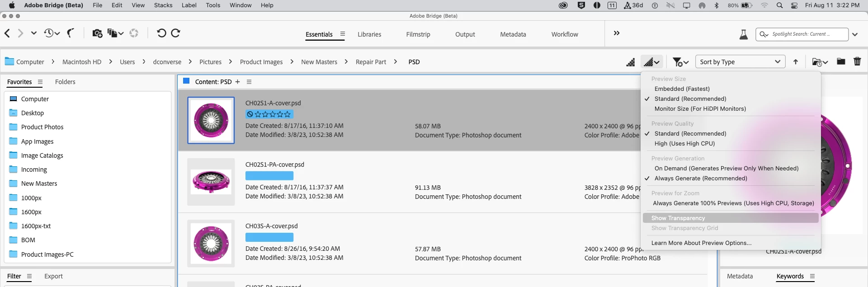Screen dimensions: 868x287
Task: Open Content panel options menu icon
Action: click(249, 82)
